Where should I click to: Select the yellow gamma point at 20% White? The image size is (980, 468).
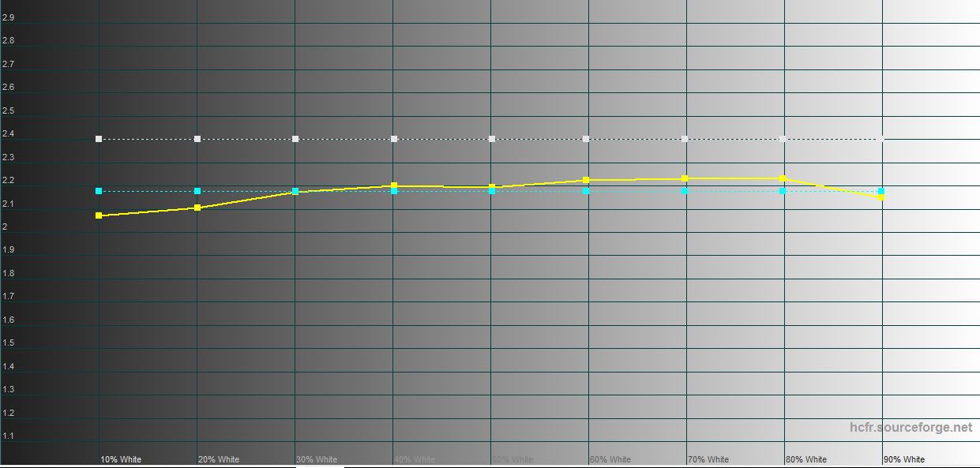click(197, 208)
